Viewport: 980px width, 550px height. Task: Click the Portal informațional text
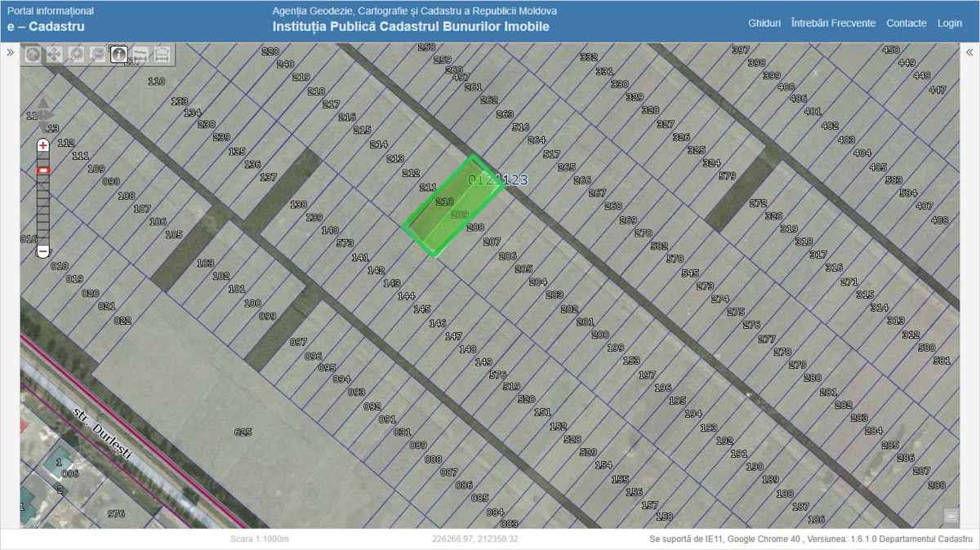(x=50, y=11)
